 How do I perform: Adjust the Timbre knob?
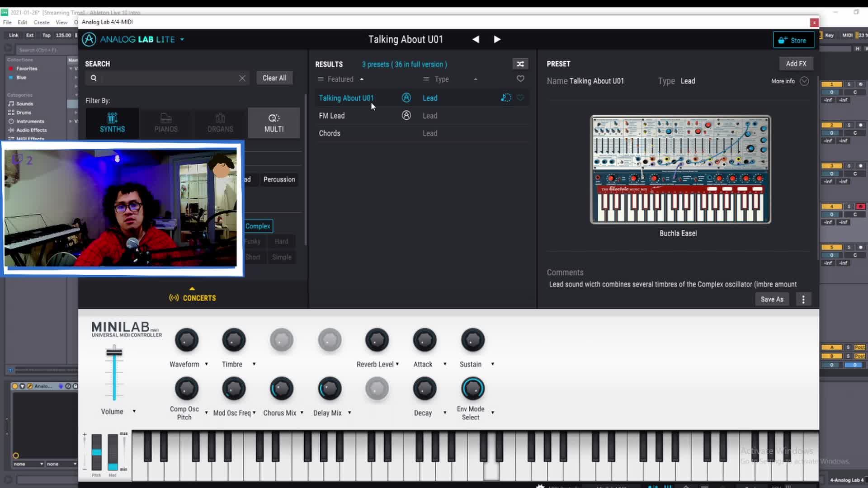[x=234, y=340]
